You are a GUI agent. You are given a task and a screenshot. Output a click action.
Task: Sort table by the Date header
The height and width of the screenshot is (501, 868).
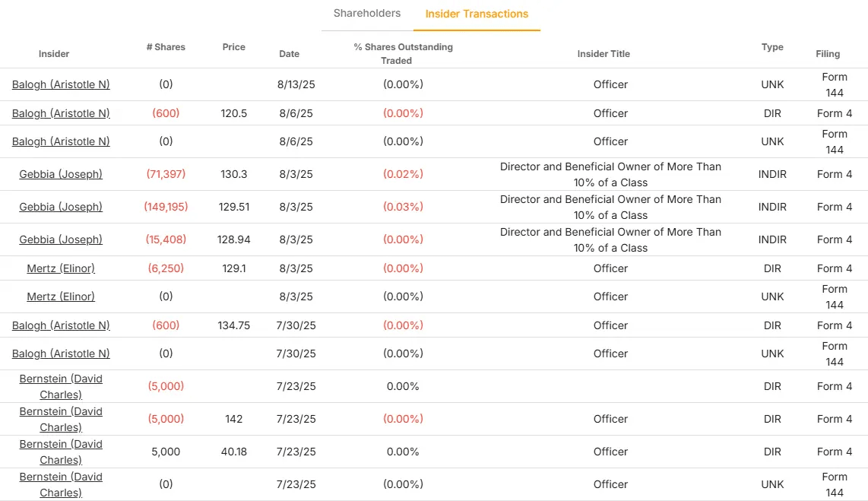pyautogui.click(x=289, y=54)
